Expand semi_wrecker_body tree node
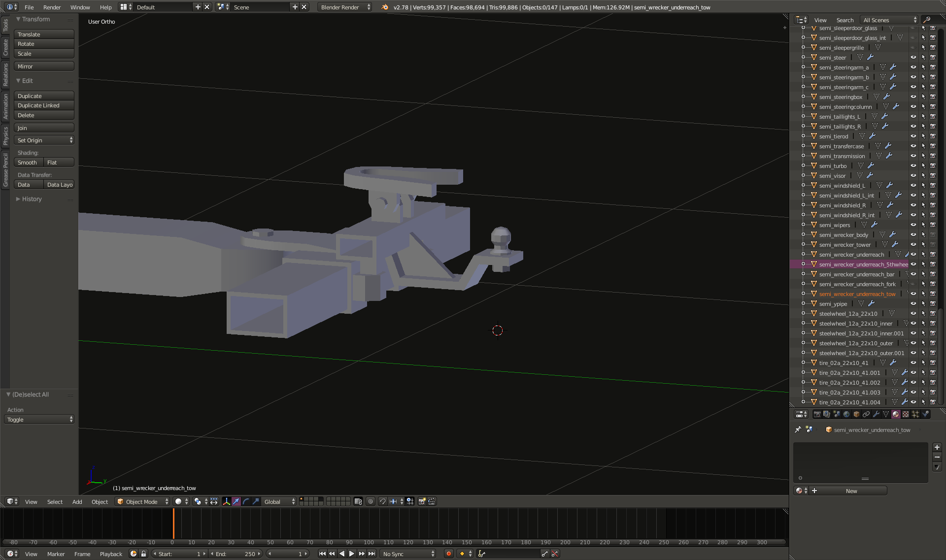946x560 pixels. [804, 235]
